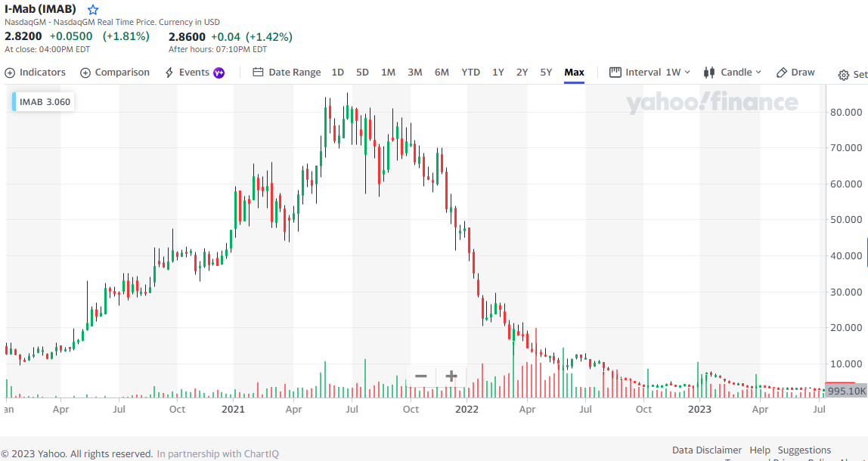The height and width of the screenshot is (461, 868).
Task: Open the Suggestions link
Action: [804, 450]
